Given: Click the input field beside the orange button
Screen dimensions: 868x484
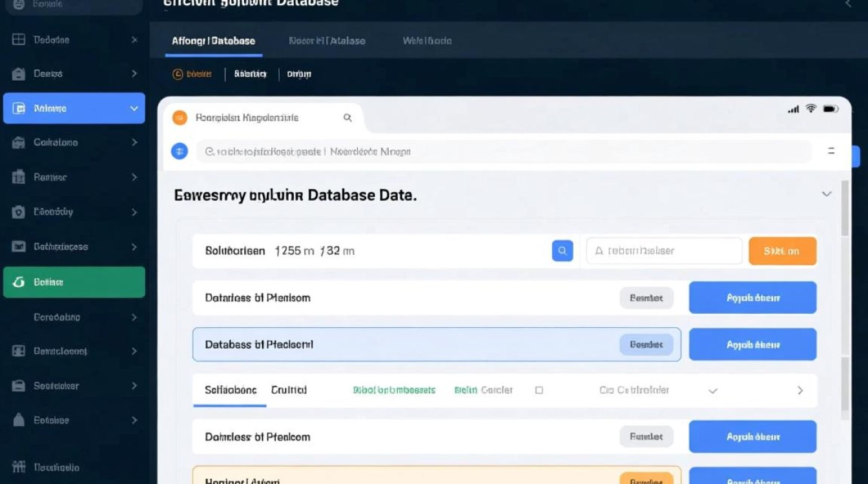Looking at the screenshot, I should (x=664, y=251).
